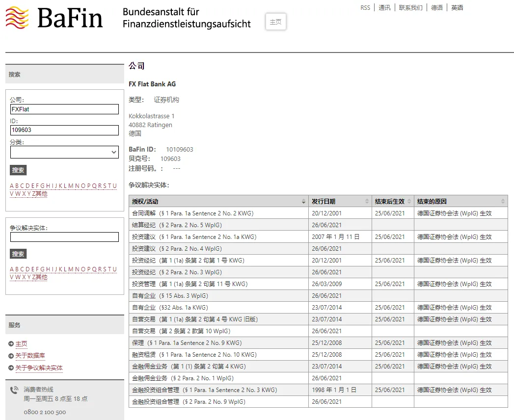514x420 pixels.
Task: Sort table by 授权/活动 column arrow
Action: coord(303,202)
